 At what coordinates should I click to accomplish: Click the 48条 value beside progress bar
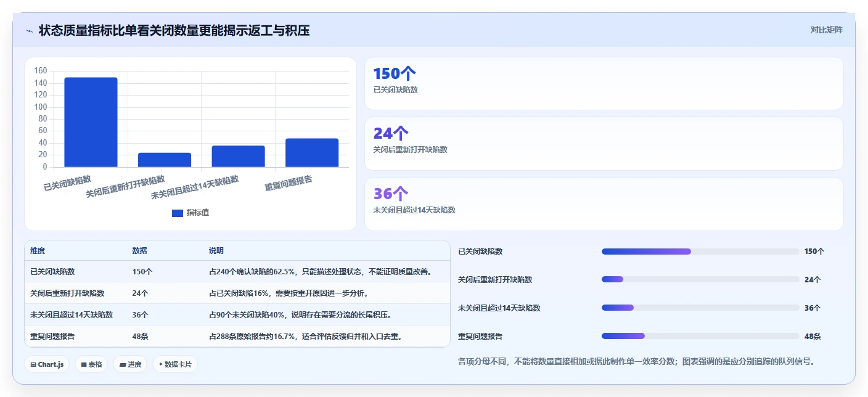[813, 337]
